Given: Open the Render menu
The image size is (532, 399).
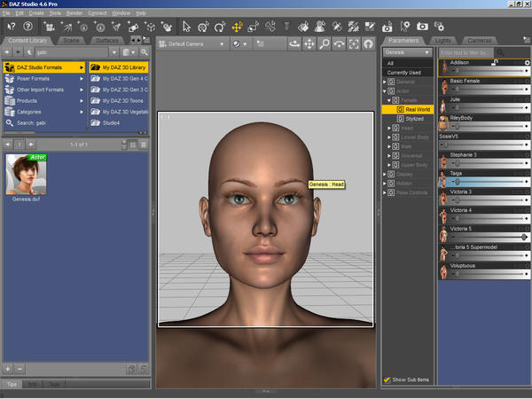Looking at the screenshot, I should pyautogui.click(x=74, y=13).
